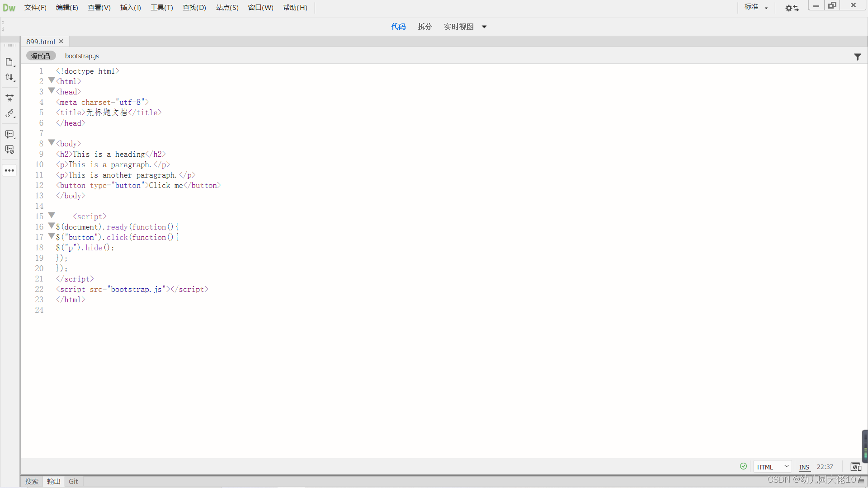Click the code minimap scrollbar thumb

(x=865, y=446)
